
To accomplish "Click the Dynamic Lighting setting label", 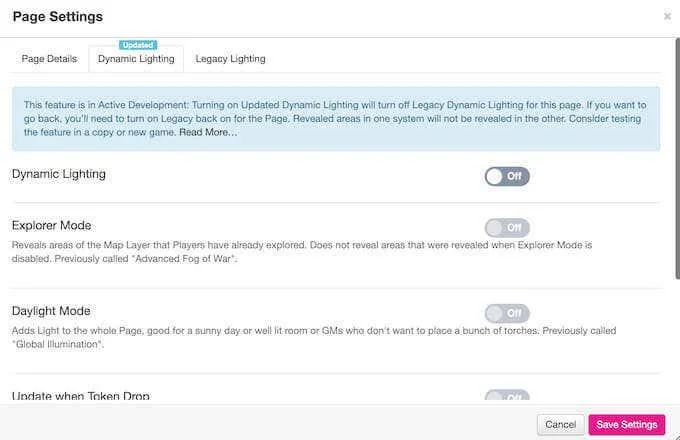I will pos(59,174).
